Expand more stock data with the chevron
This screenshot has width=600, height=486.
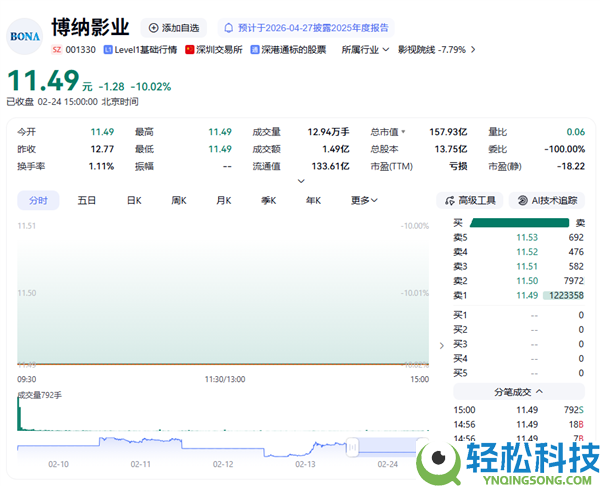click(301, 181)
